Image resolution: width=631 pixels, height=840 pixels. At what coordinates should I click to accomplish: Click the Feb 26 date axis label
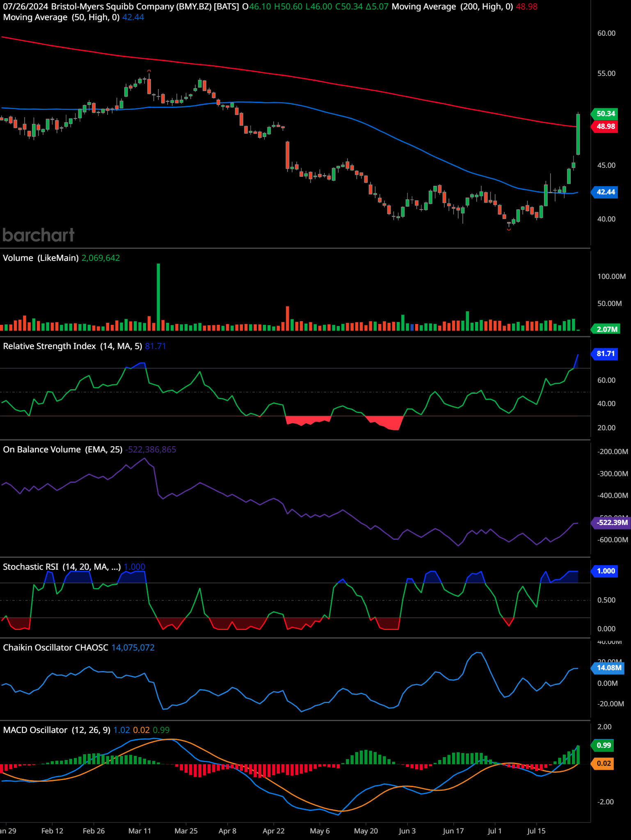point(94,831)
